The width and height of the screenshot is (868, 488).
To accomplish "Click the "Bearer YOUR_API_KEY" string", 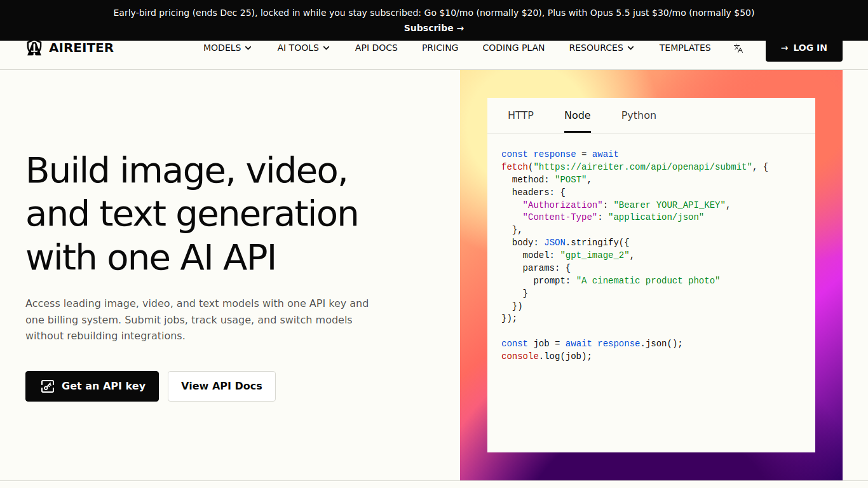I will 670,205.
